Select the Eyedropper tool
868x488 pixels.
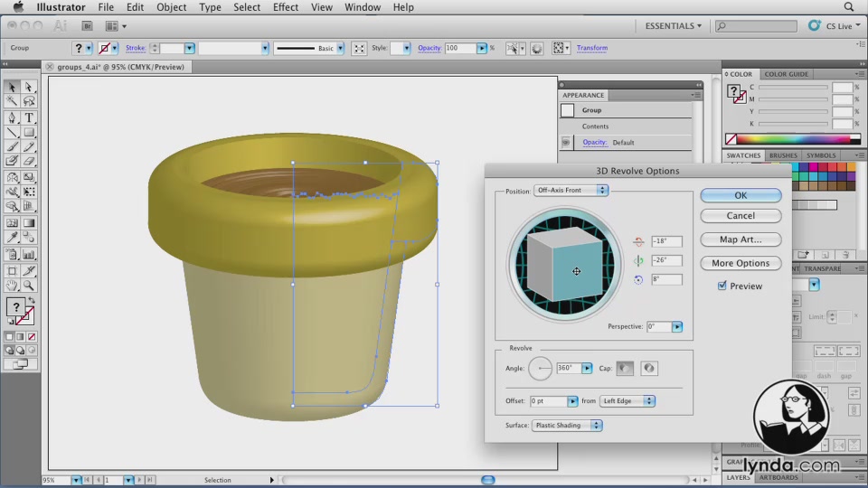tap(12, 238)
